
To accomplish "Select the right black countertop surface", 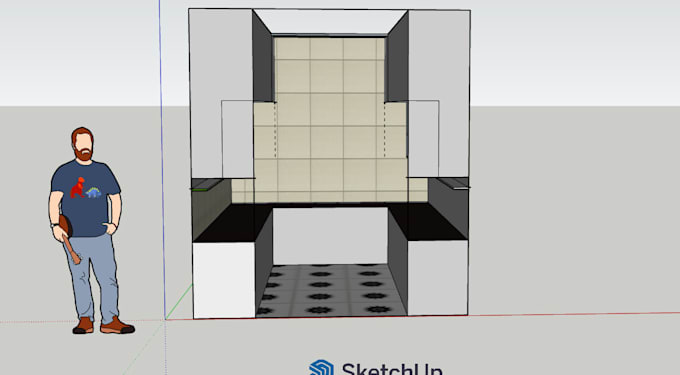I will 427,222.
